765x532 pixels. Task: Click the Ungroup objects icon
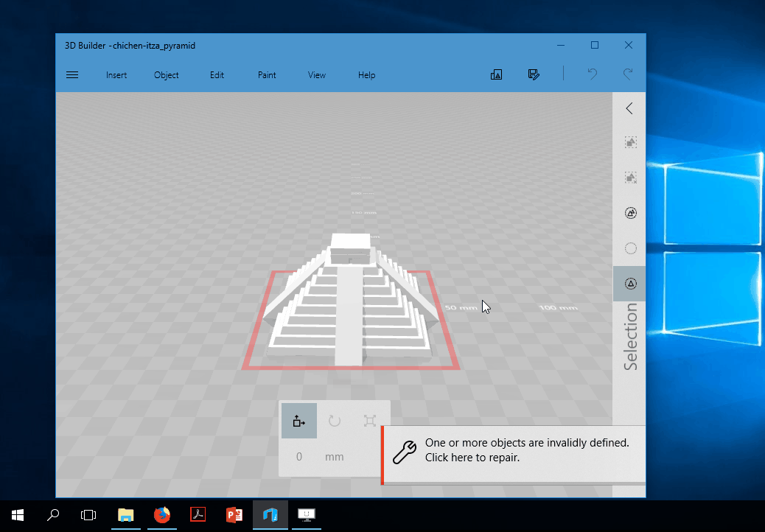(x=630, y=178)
